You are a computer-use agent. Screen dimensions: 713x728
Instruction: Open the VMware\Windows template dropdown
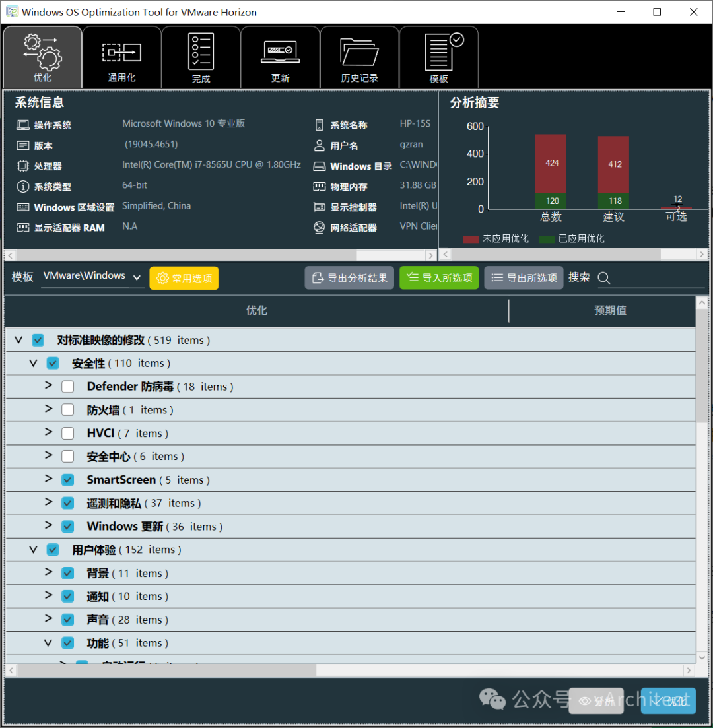(92, 277)
